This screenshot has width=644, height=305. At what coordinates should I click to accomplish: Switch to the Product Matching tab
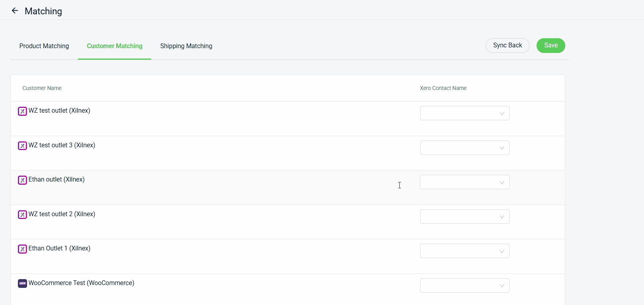pyautogui.click(x=44, y=46)
